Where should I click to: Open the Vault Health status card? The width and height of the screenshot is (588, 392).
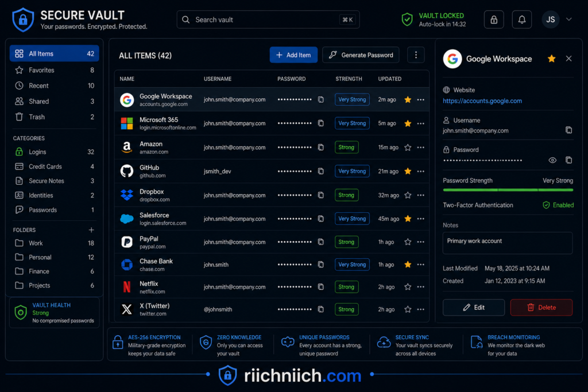pos(55,313)
